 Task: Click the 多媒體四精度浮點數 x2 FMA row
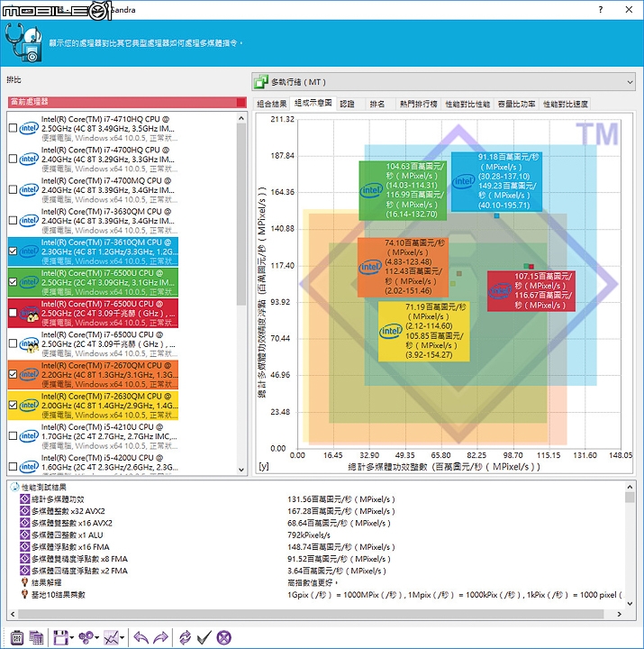(79, 571)
